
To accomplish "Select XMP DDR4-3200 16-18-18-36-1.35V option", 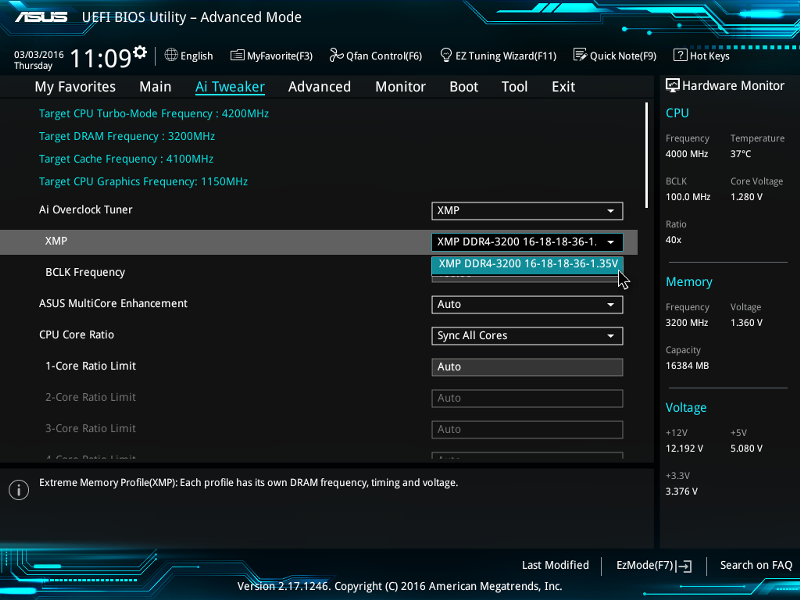I will 528,264.
